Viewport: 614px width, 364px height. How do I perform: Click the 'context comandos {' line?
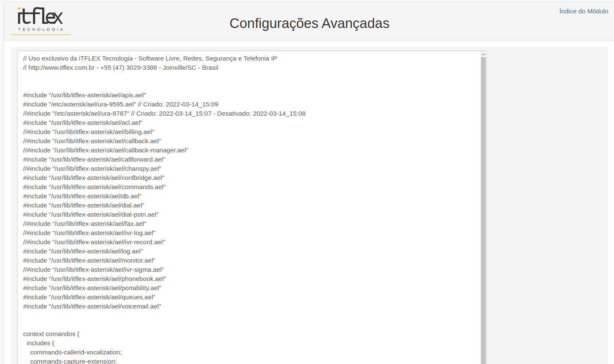click(51, 334)
